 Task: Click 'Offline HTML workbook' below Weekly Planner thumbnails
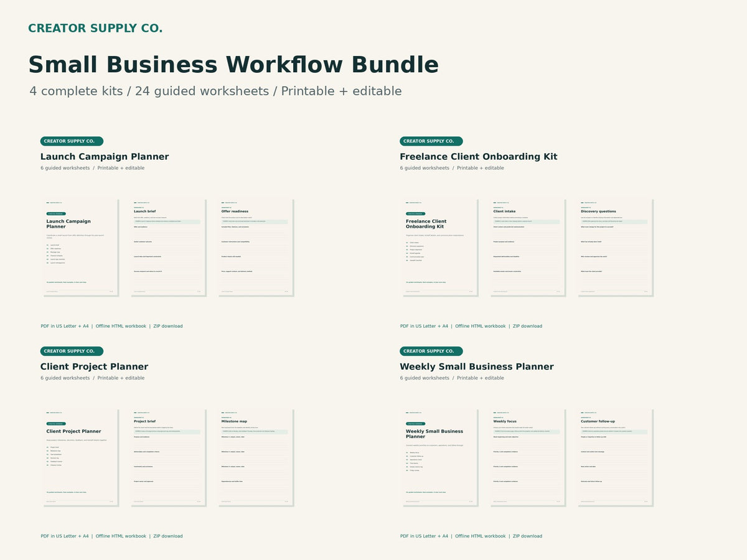480,536
